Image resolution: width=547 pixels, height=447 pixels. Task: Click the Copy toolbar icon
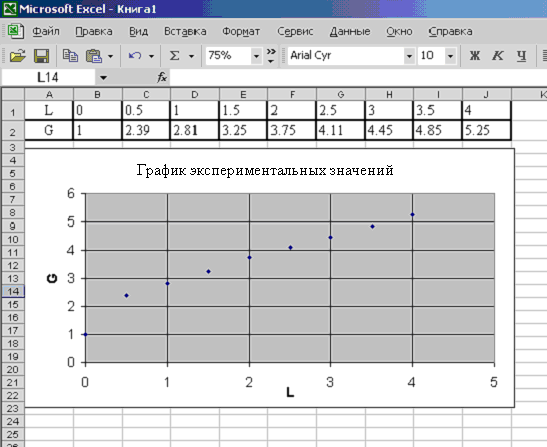(70, 56)
